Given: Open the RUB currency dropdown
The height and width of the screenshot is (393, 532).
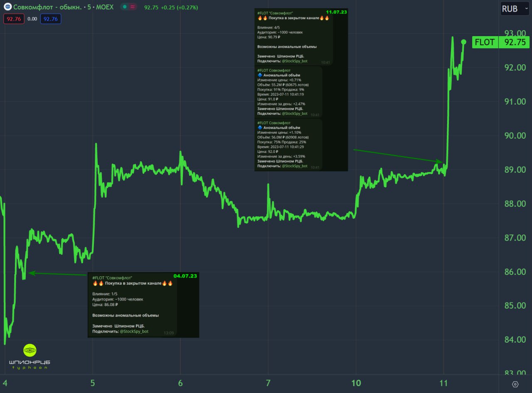Looking at the screenshot, I should click(515, 8).
